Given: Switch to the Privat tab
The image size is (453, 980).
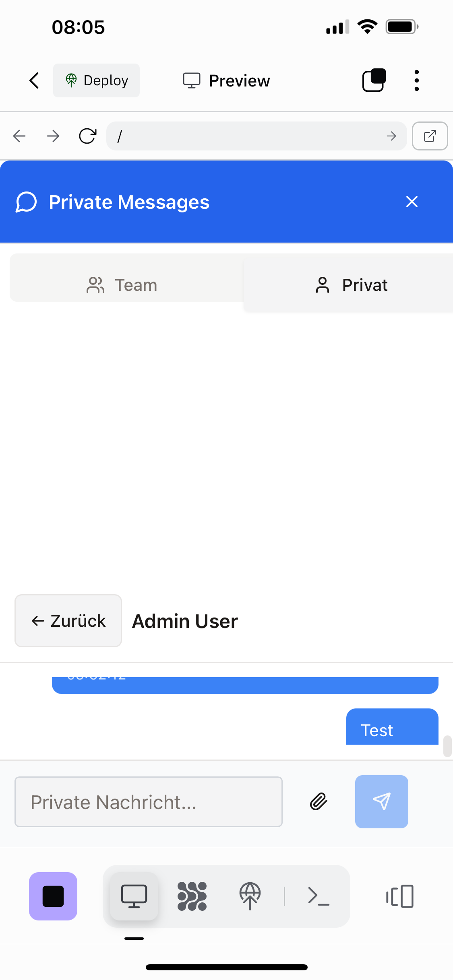Looking at the screenshot, I should 351,285.
